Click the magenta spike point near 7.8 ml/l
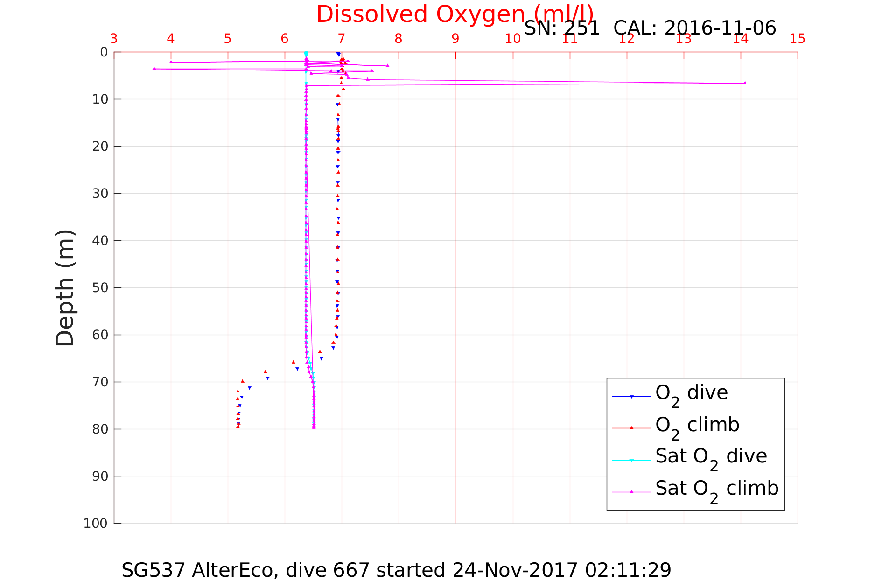This screenshot has width=882, height=588. [388, 66]
